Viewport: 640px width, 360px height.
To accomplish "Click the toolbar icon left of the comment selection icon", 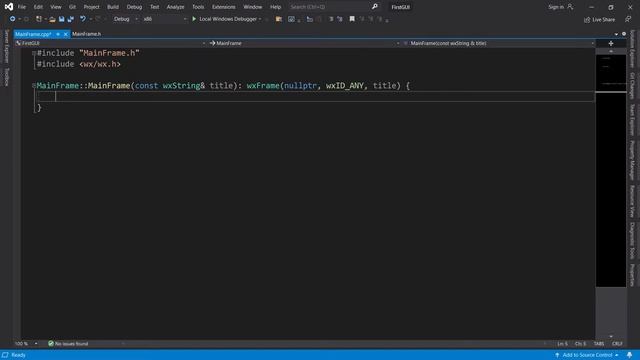I will pyautogui.click(x=310, y=19).
